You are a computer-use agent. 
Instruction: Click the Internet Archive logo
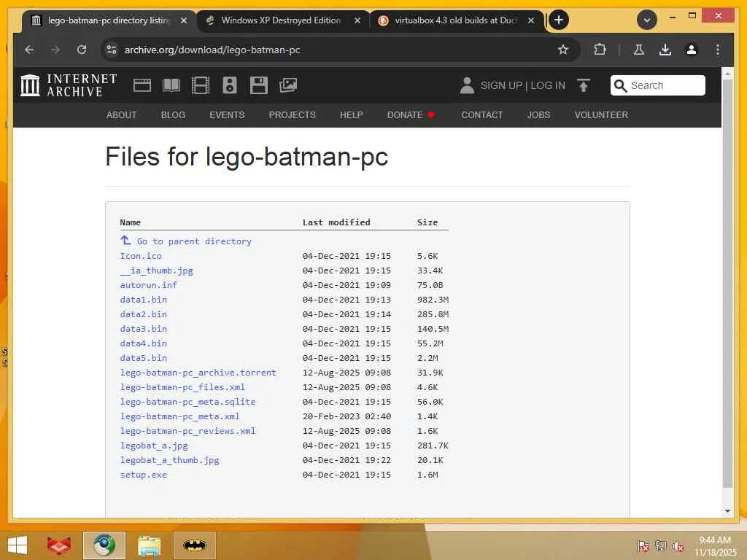coord(69,86)
